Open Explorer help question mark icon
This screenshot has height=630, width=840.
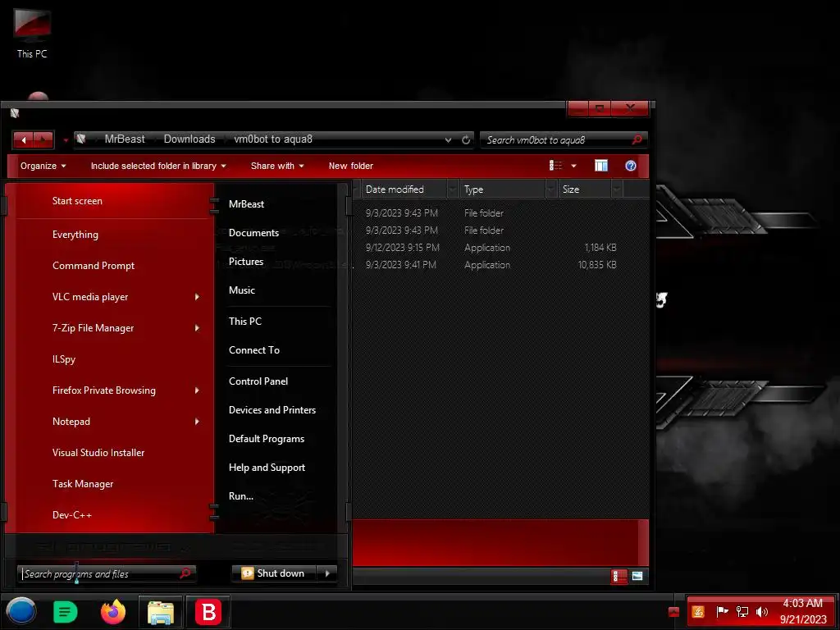tap(631, 166)
